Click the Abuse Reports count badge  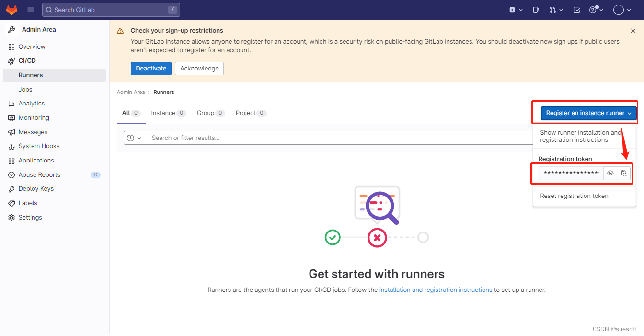coord(96,175)
